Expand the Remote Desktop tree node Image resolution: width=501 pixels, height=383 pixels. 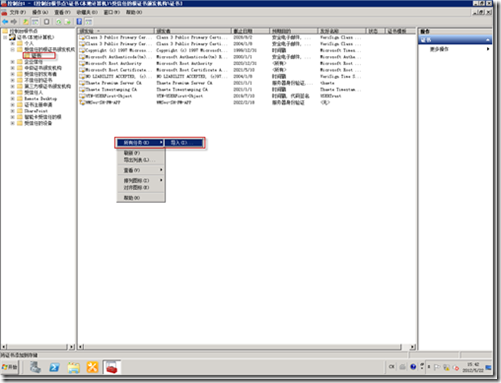(x=13, y=99)
